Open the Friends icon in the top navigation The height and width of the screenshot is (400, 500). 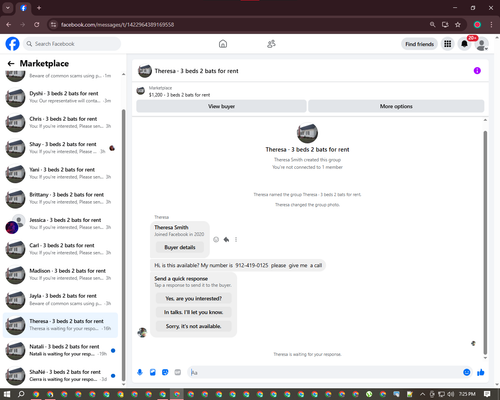tap(271, 44)
